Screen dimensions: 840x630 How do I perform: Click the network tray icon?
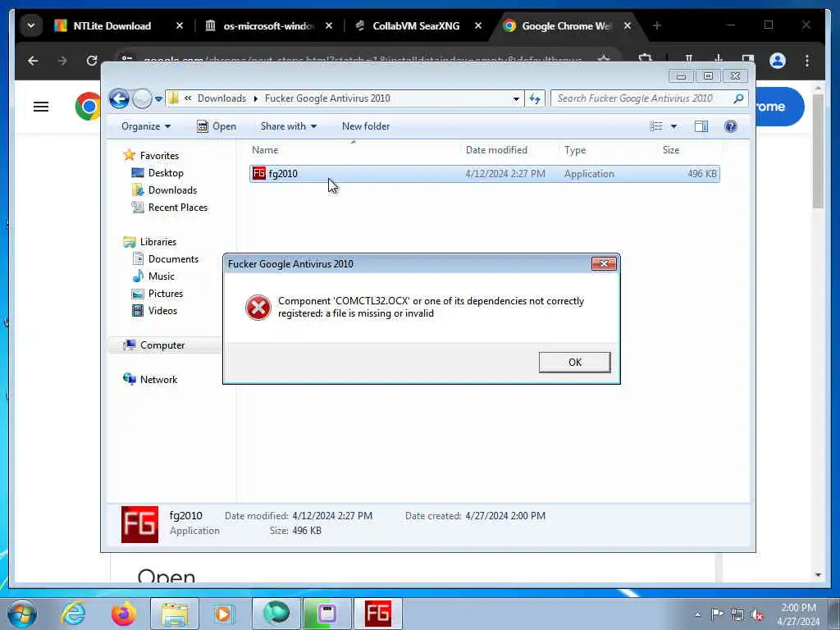tap(737, 615)
